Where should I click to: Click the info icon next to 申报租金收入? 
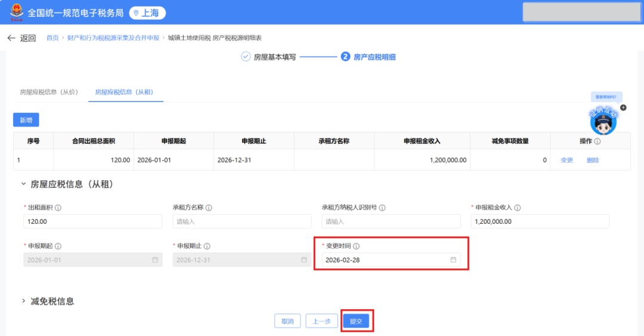pos(518,208)
